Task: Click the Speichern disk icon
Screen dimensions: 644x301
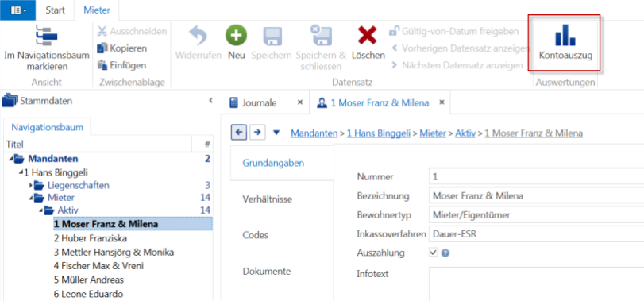Action: [272, 37]
